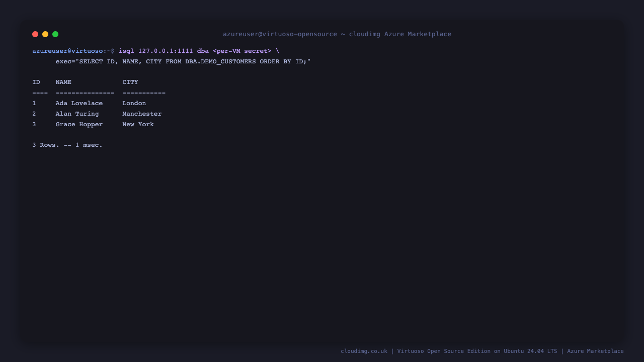The height and width of the screenshot is (362, 644).
Task: Click the cell 'New York'
Action: pyautogui.click(x=138, y=124)
